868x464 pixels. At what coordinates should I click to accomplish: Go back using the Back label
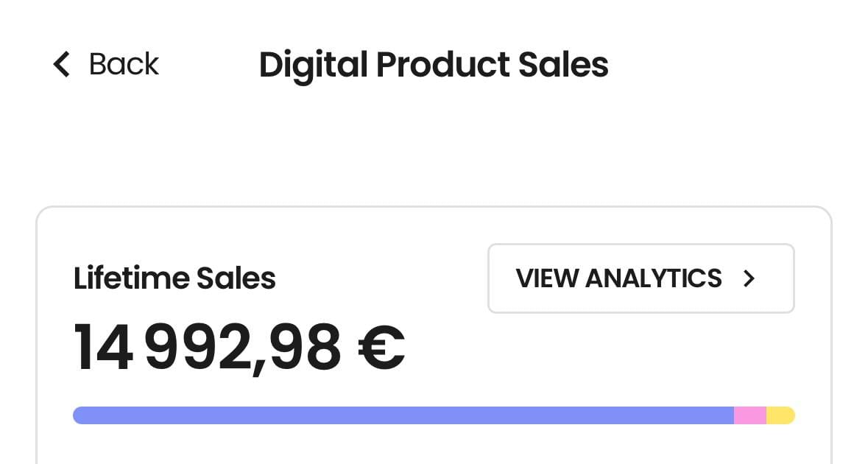point(124,64)
